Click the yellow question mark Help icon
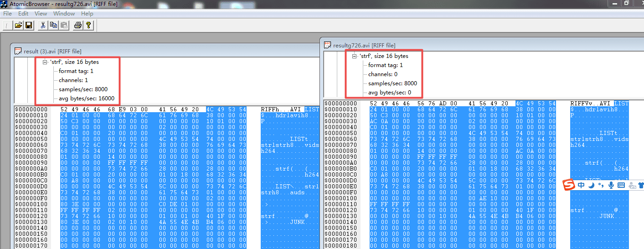 88,25
